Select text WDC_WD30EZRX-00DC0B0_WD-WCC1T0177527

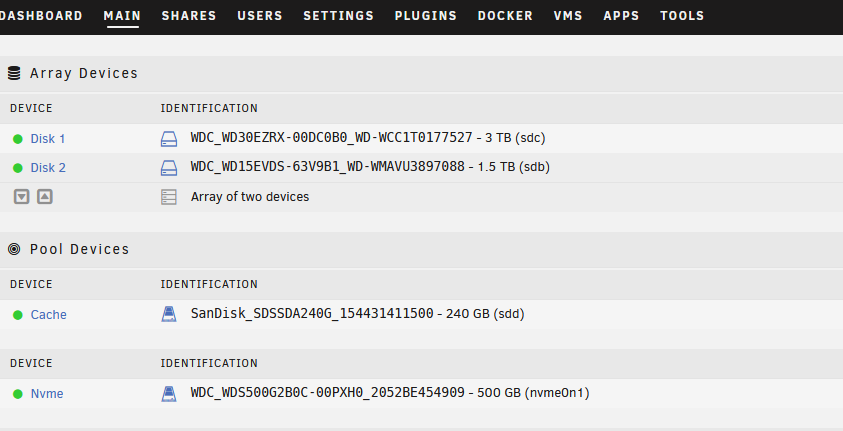331,138
